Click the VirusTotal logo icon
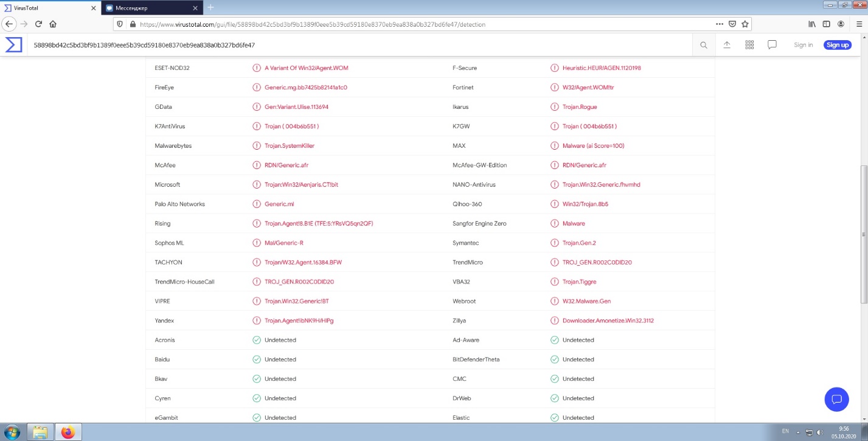 click(x=14, y=45)
